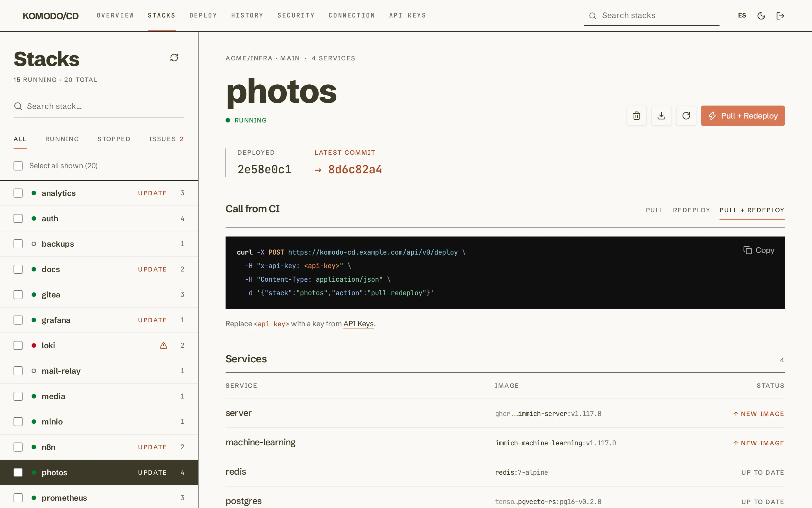This screenshot has height=508, width=812.
Task: Copy the curl command
Action: pyautogui.click(x=759, y=250)
